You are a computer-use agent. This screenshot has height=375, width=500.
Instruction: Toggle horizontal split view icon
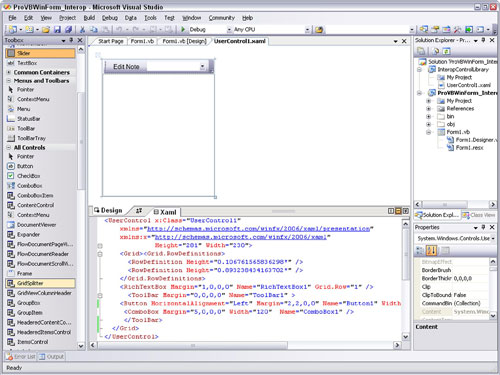point(398,211)
